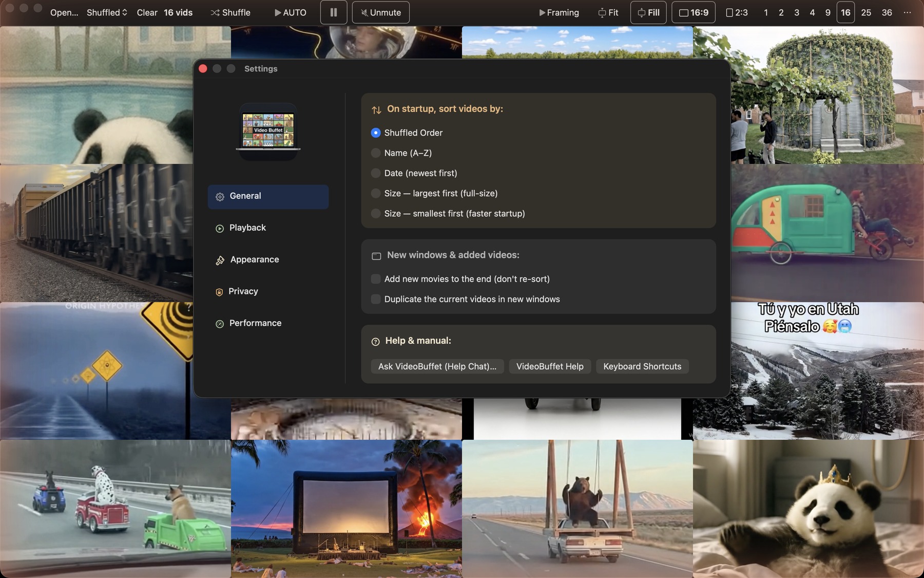Viewport: 924px width, 578px height.
Task: Click Open... in the toolbar
Action: tap(64, 12)
